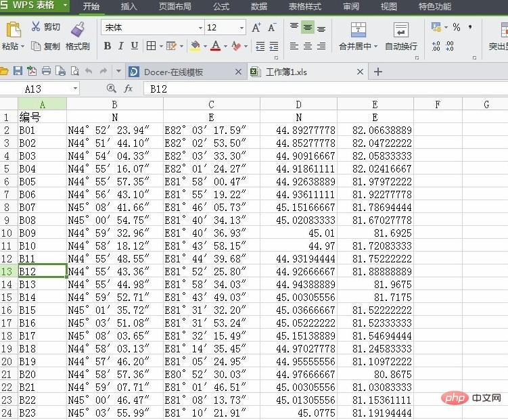Image resolution: width=508 pixels, height=420 pixels.
Task: Toggle middle vertical alignment
Action: [308, 28]
